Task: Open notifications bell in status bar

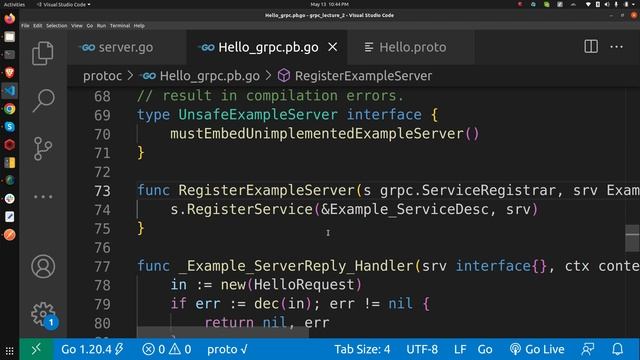Action: [x=618, y=349]
